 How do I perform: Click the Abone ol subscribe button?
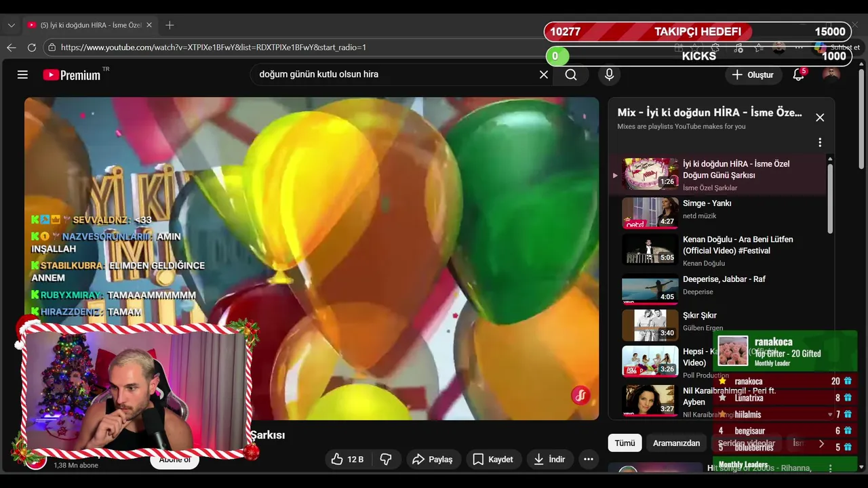pyautogui.click(x=175, y=460)
